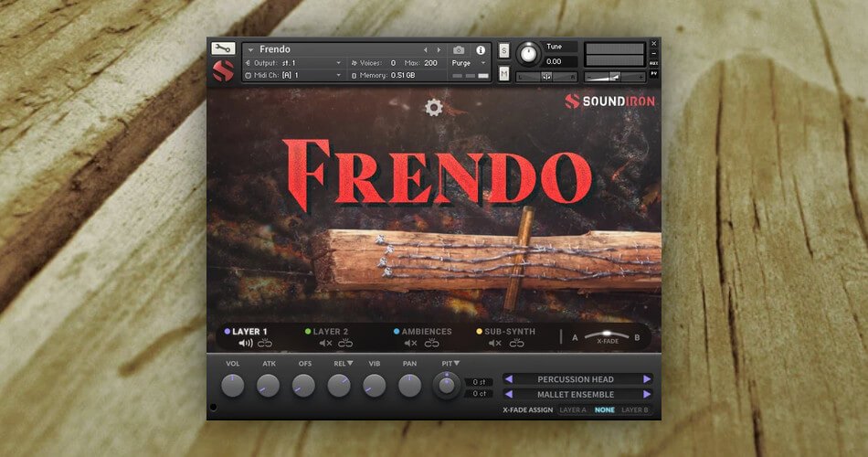Click the PAN knob
The width and height of the screenshot is (868, 457).
[409, 385]
